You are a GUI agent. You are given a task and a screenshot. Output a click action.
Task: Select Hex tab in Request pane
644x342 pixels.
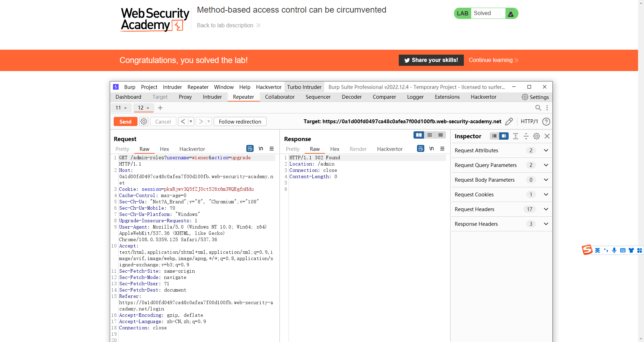coord(164,149)
